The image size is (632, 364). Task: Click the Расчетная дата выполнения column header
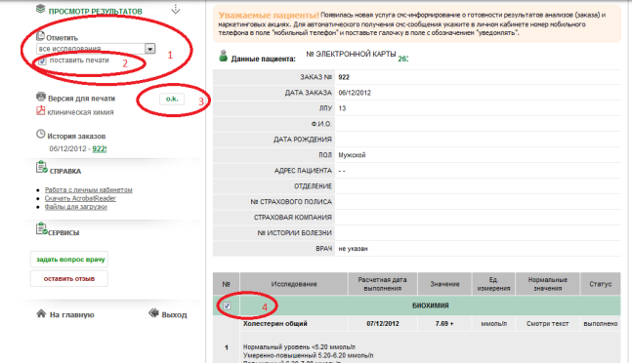383,284
